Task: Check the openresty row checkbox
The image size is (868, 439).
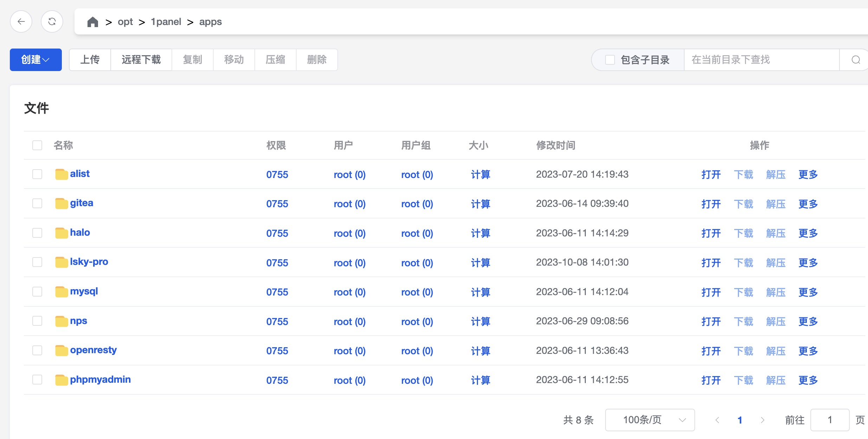Action: [x=37, y=350]
